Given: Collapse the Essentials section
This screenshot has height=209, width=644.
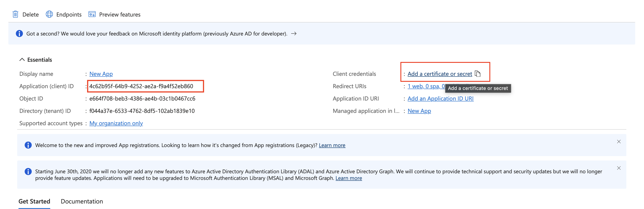Looking at the screenshot, I should [22, 60].
